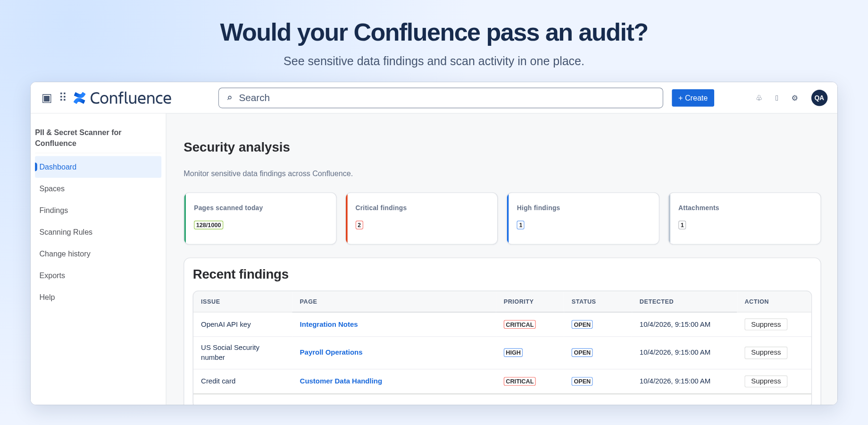Click the High findings card
The height and width of the screenshot is (425, 868).
click(x=583, y=218)
